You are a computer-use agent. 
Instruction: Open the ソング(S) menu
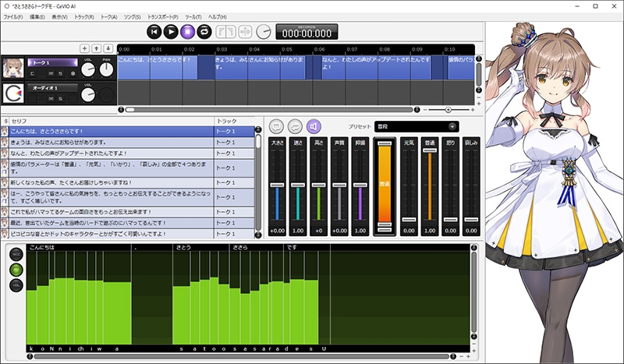[x=132, y=17]
